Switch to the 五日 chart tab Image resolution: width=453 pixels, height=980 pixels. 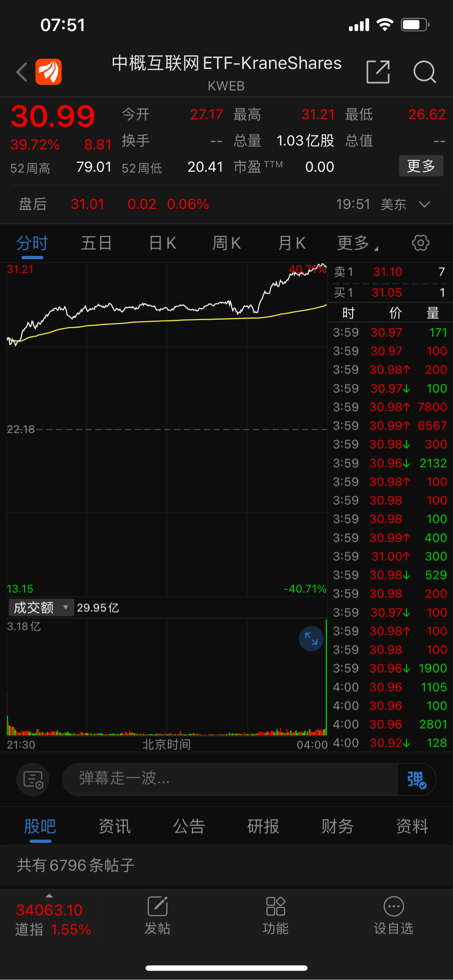(x=96, y=243)
